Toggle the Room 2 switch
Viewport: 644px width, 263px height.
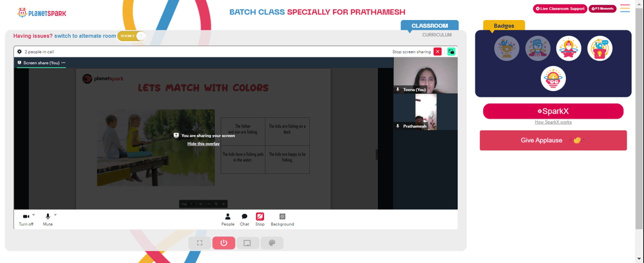[x=131, y=36]
